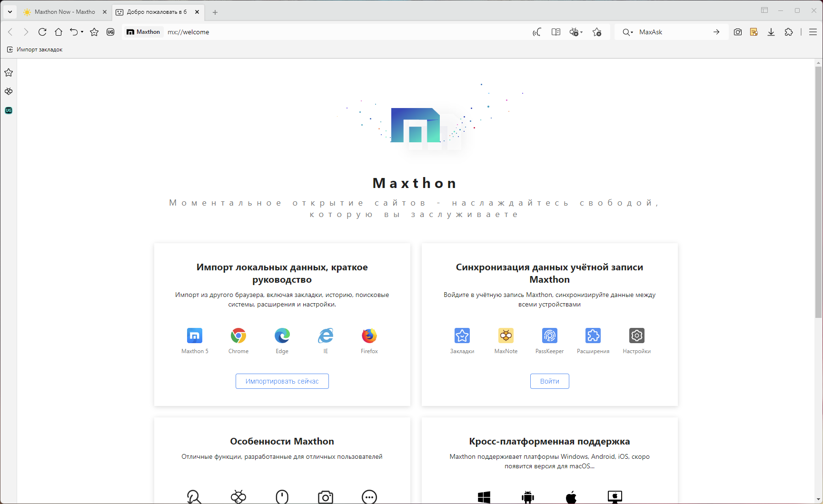Image resolution: width=823 pixels, height=504 pixels.
Task: Open the tab list dropdown chevron
Action: pos(10,12)
